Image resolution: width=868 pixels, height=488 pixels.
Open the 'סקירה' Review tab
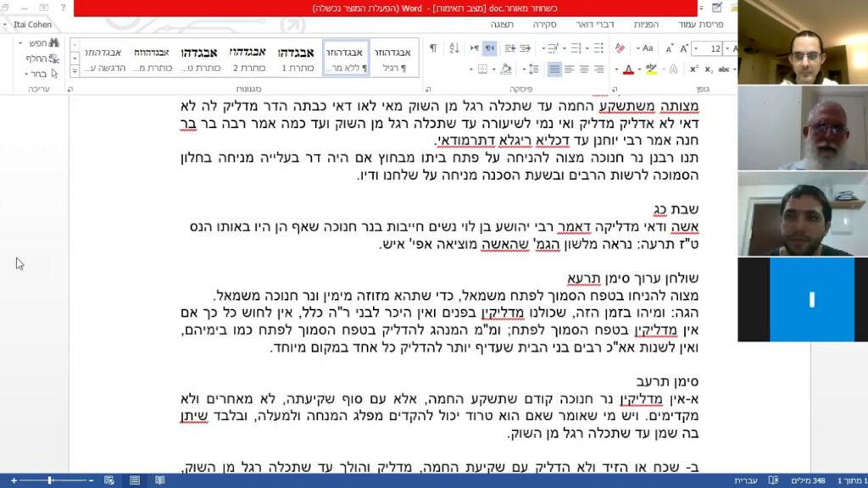[x=544, y=25]
